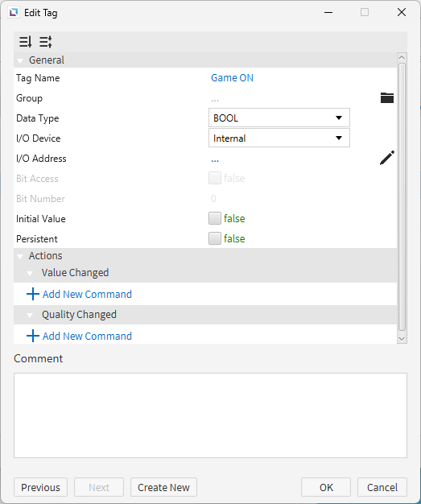The image size is (421, 504).
Task: Click the categorized sort icon in toolbar
Action: pyautogui.click(x=26, y=42)
